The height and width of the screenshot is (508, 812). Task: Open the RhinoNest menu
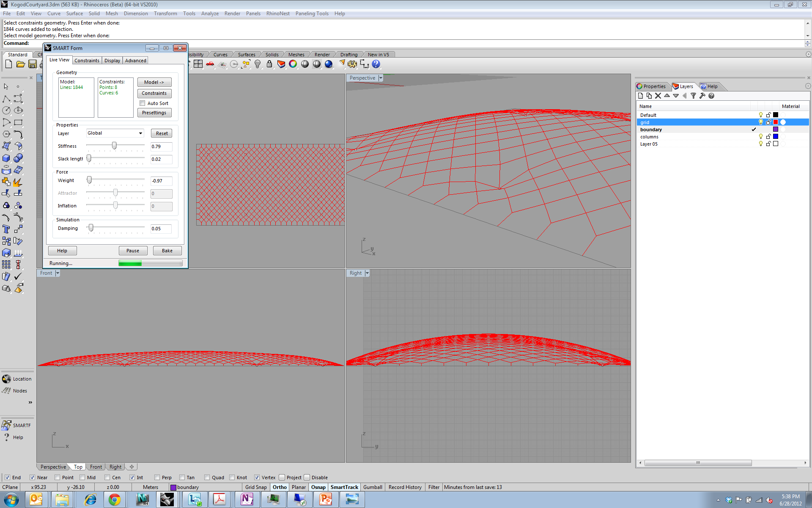(x=278, y=14)
